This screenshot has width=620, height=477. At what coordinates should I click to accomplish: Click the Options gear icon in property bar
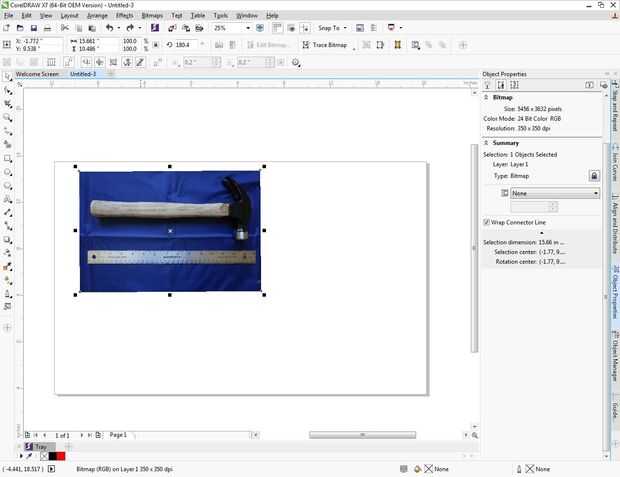(296, 62)
